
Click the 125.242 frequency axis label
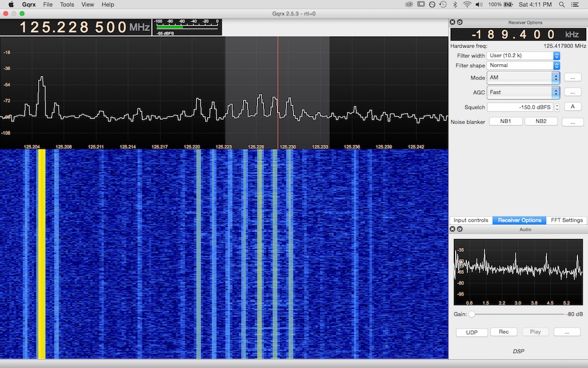point(416,147)
